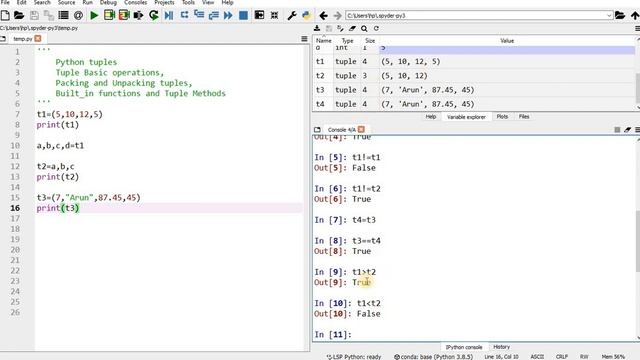Start debugging with the debug file icon
This screenshot has height=360, width=640.
click(169, 16)
